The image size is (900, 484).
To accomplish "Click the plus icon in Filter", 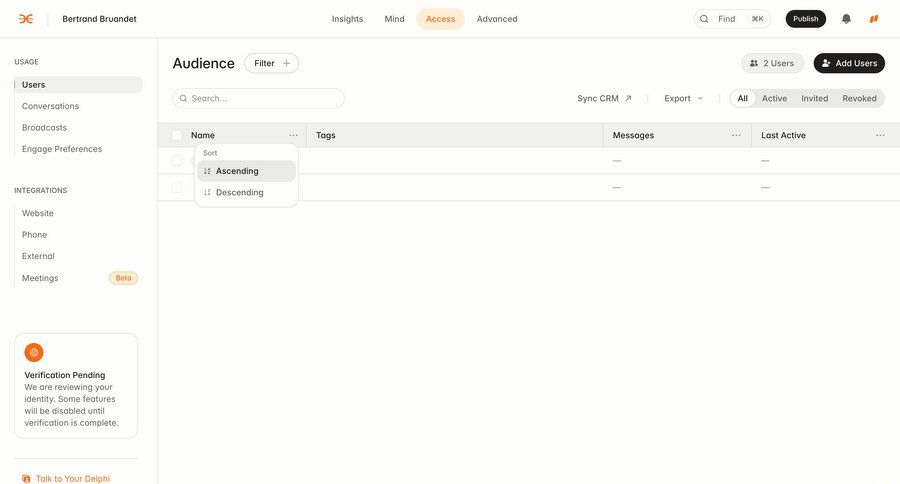I will pos(287,63).
